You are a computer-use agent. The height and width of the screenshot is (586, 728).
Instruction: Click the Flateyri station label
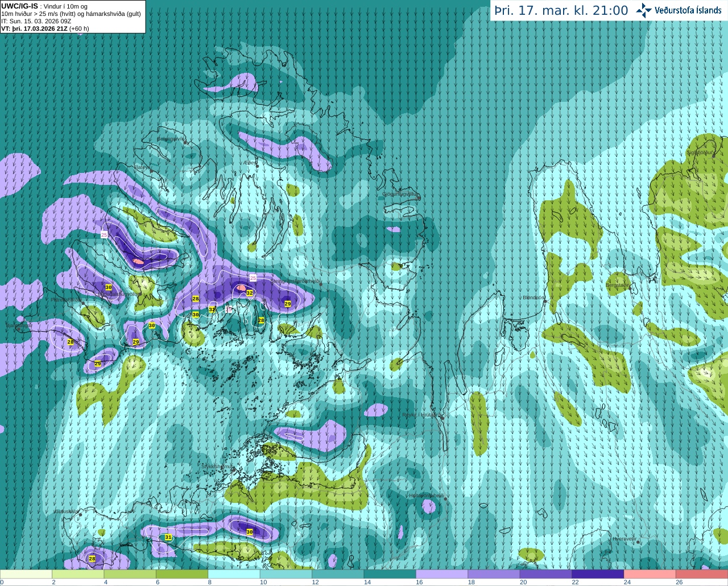click(x=142, y=167)
